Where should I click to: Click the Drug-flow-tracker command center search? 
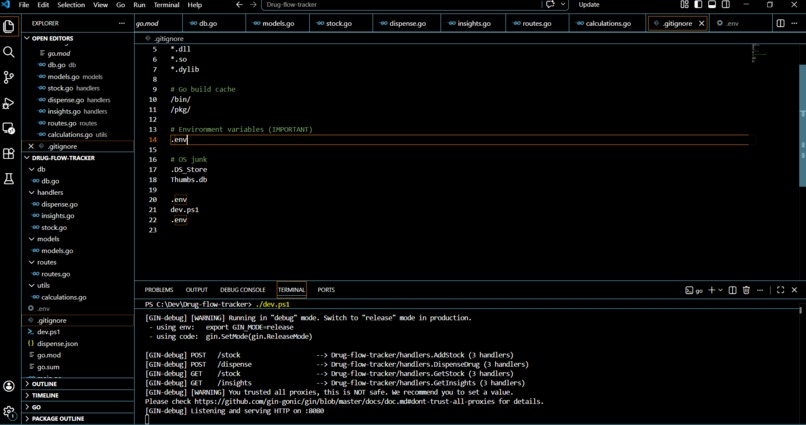[402, 5]
